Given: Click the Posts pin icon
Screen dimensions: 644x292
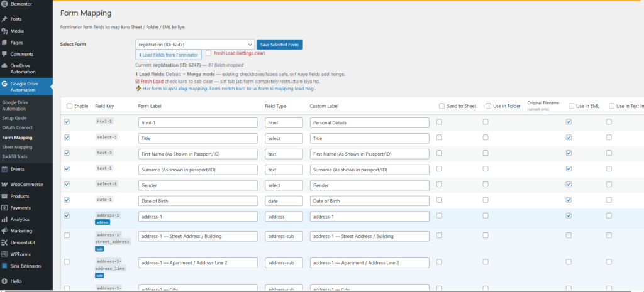Looking at the screenshot, I should pos(4,19).
